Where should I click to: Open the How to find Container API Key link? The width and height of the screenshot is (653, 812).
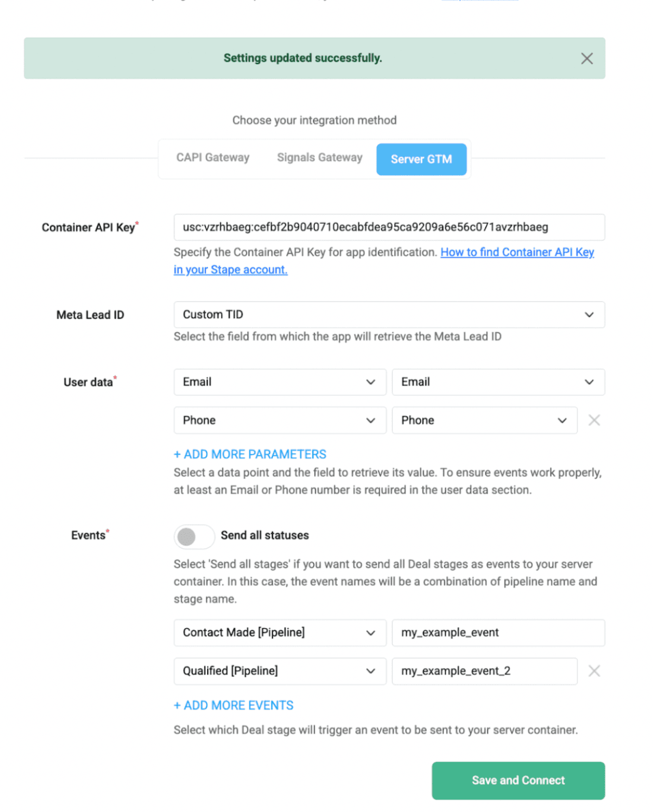point(516,252)
